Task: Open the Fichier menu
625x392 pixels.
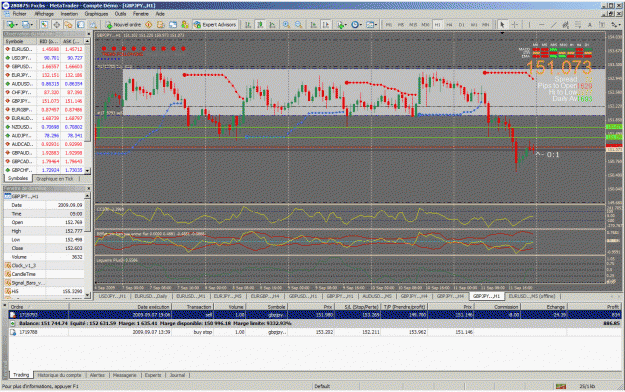Action: [x=19, y=14]
